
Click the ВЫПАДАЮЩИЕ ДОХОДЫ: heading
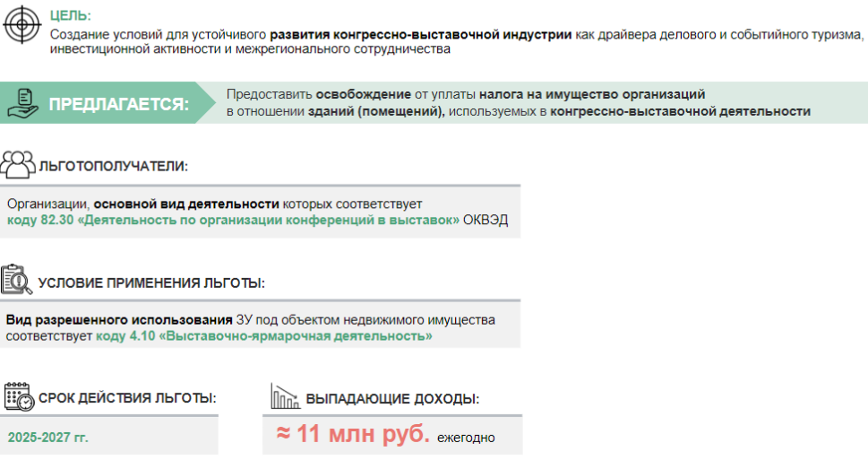click(391, 398)
